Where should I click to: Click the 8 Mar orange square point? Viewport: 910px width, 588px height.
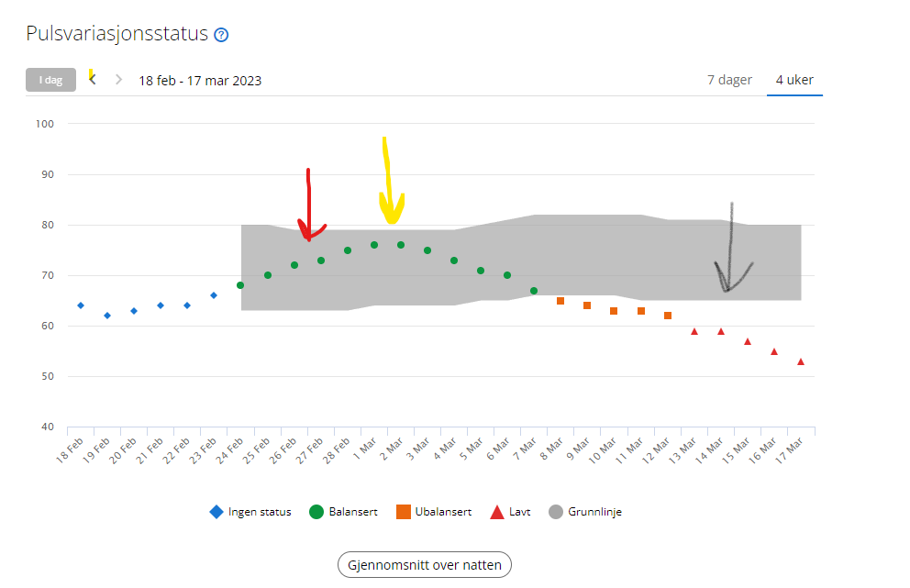click(x=560, y=301)
